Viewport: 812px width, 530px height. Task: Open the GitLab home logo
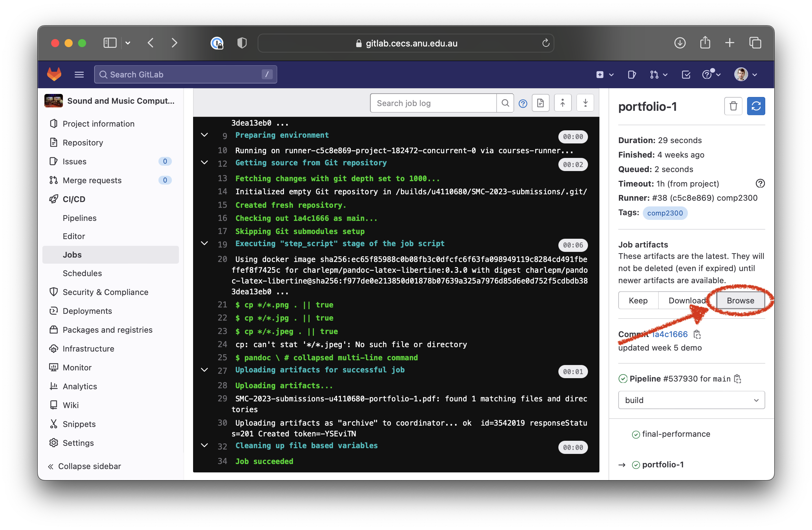point(54,74)
